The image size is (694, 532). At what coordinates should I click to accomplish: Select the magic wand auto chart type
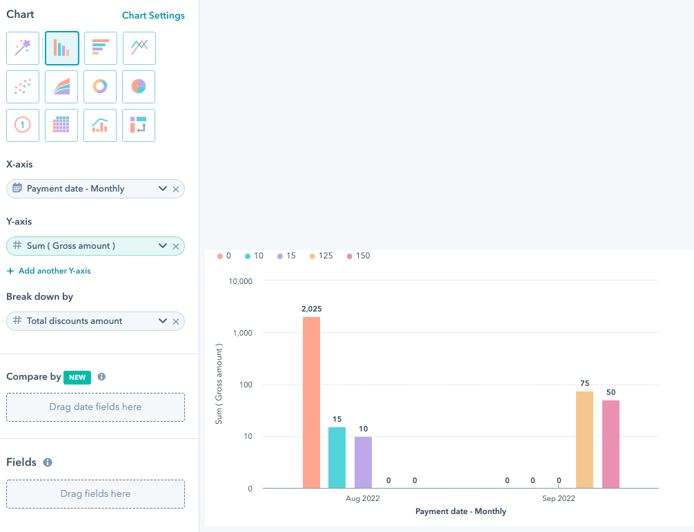tap(23, 48)
